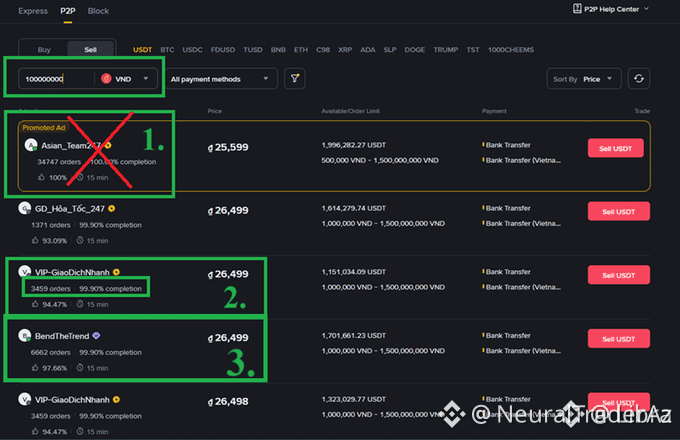Click BendTheTrend diamond badge icon
The height and width of the screenshot is (440, 680).
click(x=96, y=336)
